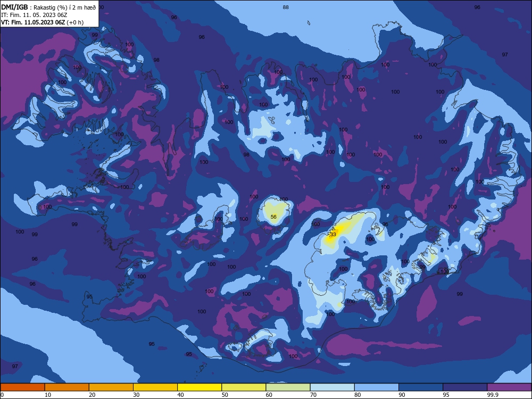This screenshot has height=399, width=532.
Task: Click the title text 'DMI/IGB : Rakastig (%) í 2 m hæð'
Action: (x=48, y=7)
